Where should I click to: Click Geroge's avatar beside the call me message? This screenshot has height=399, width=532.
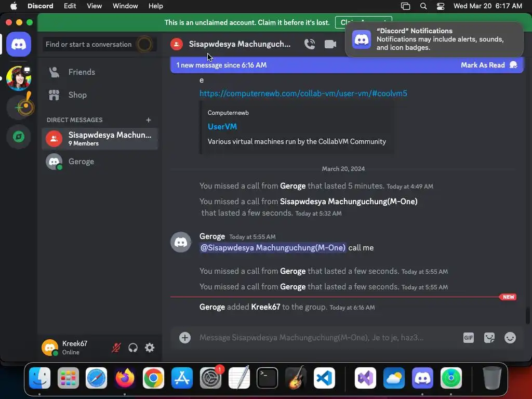point(181,242)
